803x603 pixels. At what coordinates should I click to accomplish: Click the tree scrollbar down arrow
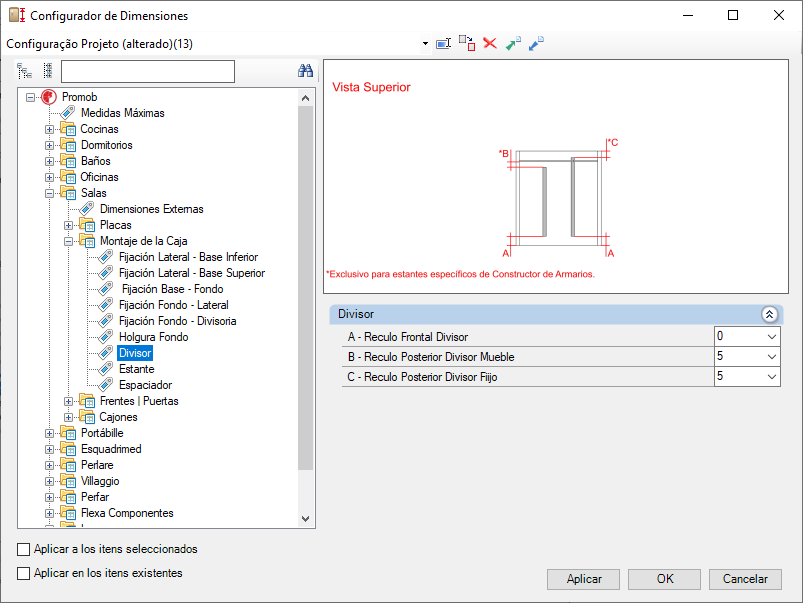(x=305, y=518)
